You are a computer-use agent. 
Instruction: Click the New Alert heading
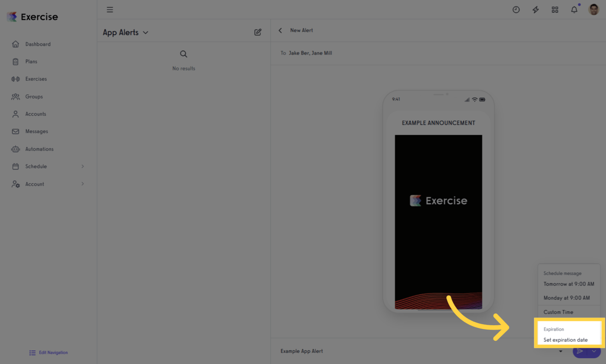tap(301, 30)
